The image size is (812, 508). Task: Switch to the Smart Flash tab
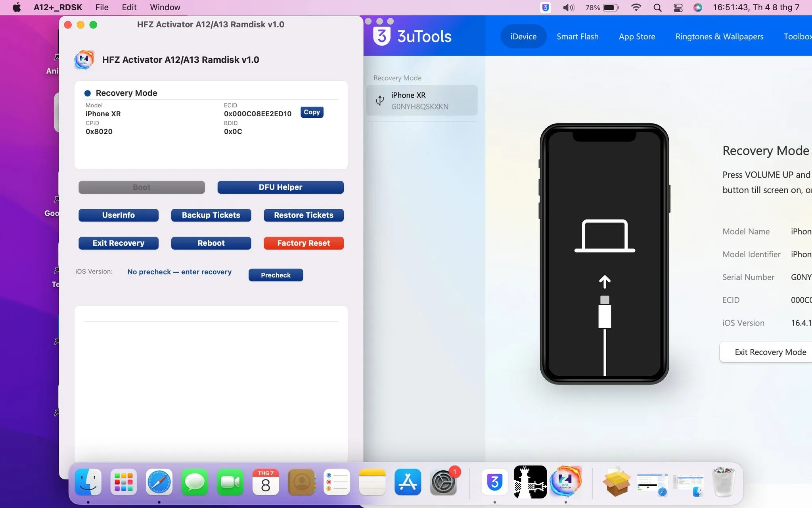point(578,37)
